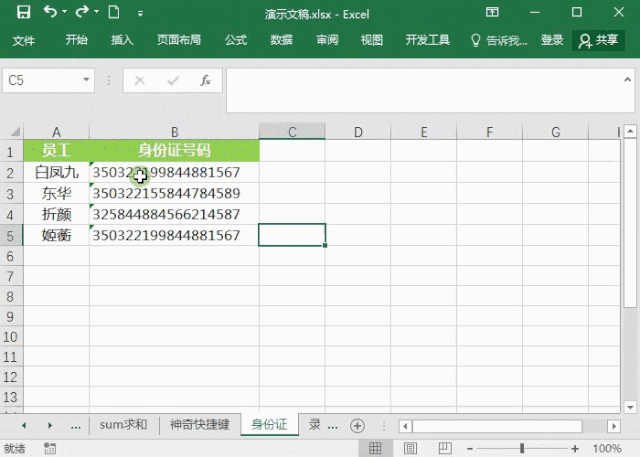Expand the formula bar with the chevron
Screen dimensions: 640x457
(x=627, y=80)
